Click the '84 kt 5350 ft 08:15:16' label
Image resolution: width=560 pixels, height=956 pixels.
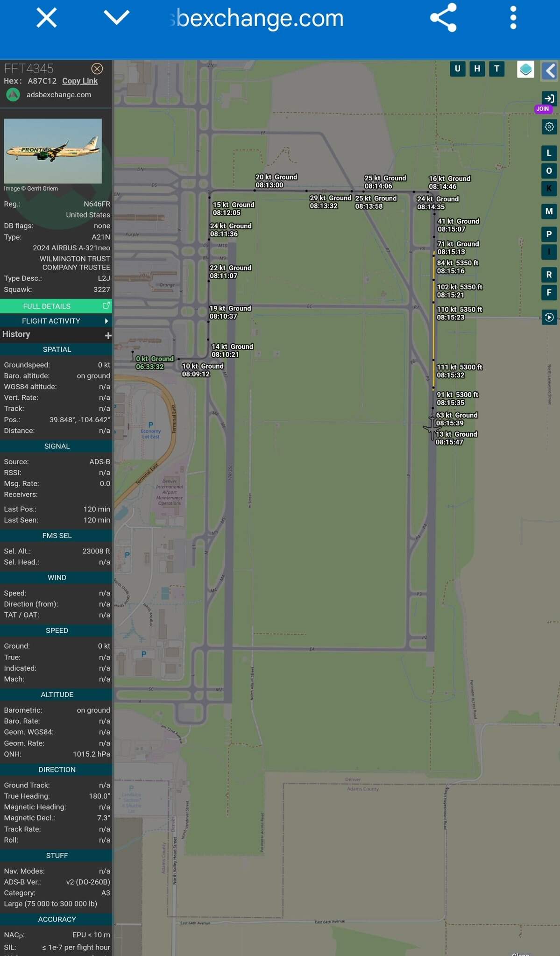pos(458,267)
